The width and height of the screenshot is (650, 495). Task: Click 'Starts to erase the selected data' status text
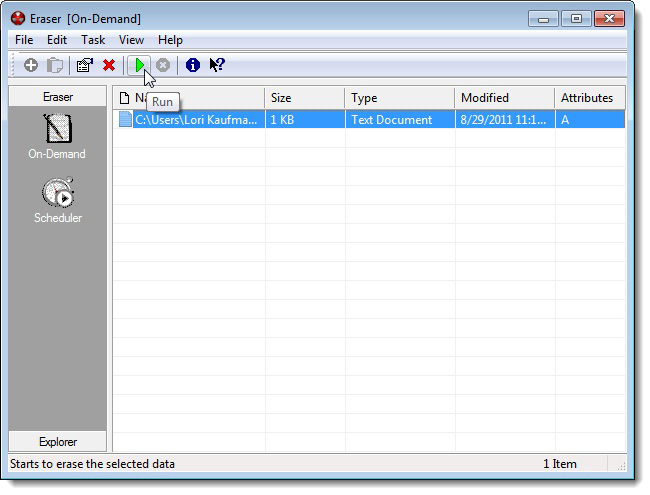coord(92,463)
